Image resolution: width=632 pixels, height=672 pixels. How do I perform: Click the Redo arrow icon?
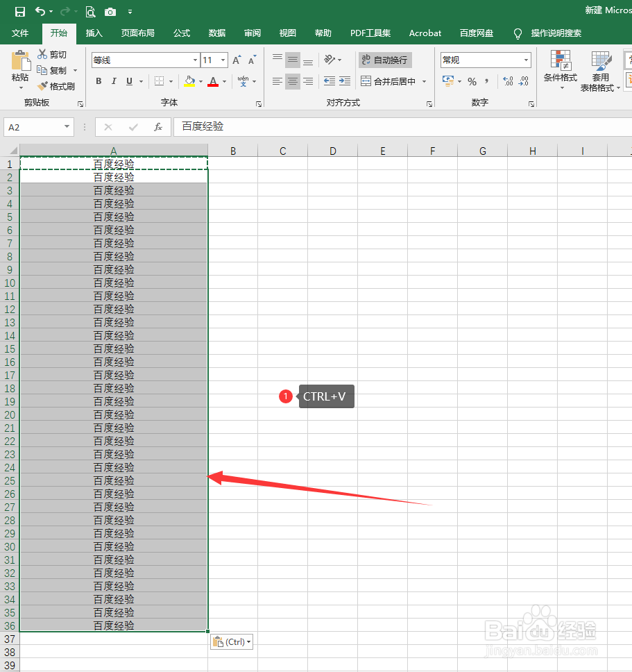[x=65, y=11]
